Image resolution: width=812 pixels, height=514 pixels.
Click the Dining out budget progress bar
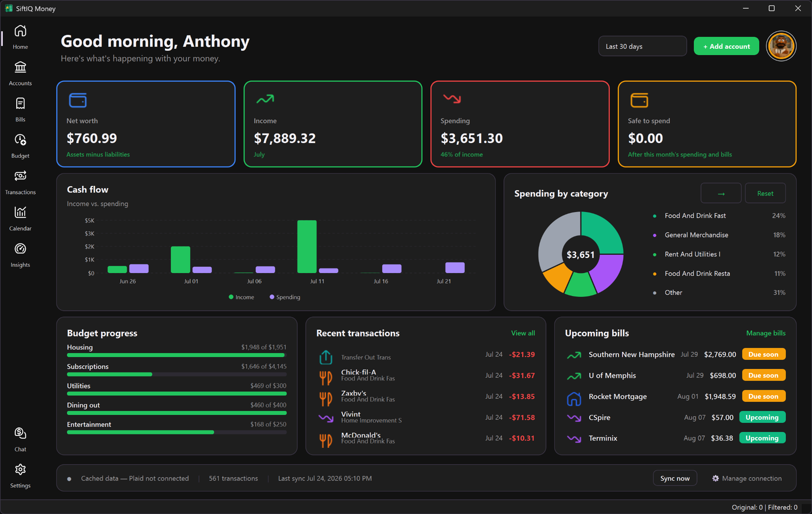pos(177,413)
